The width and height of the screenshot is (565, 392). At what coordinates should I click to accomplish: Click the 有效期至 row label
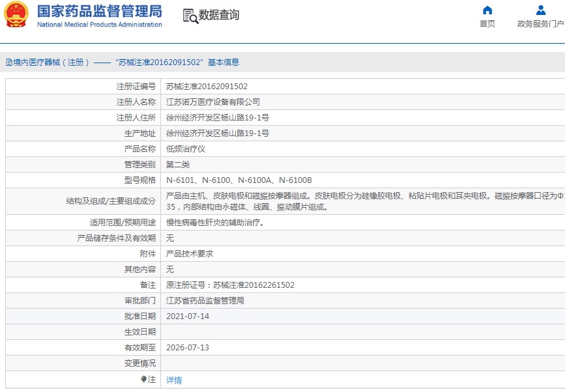click(140, 348)
